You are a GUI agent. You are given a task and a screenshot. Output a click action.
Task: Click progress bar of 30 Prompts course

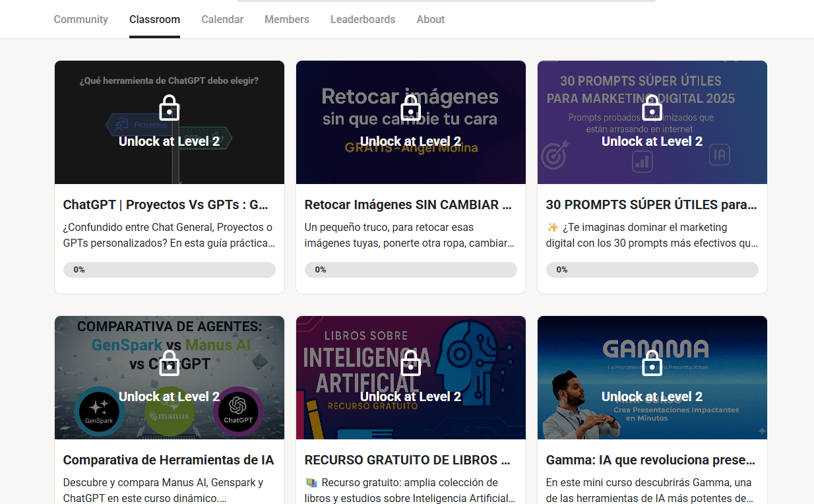pyautogui.click(x=652, y=270)
